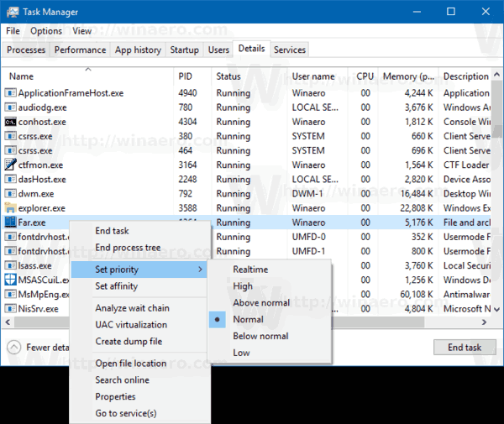
Task: Switch to the Users tab
Action: tap(218, 50)
